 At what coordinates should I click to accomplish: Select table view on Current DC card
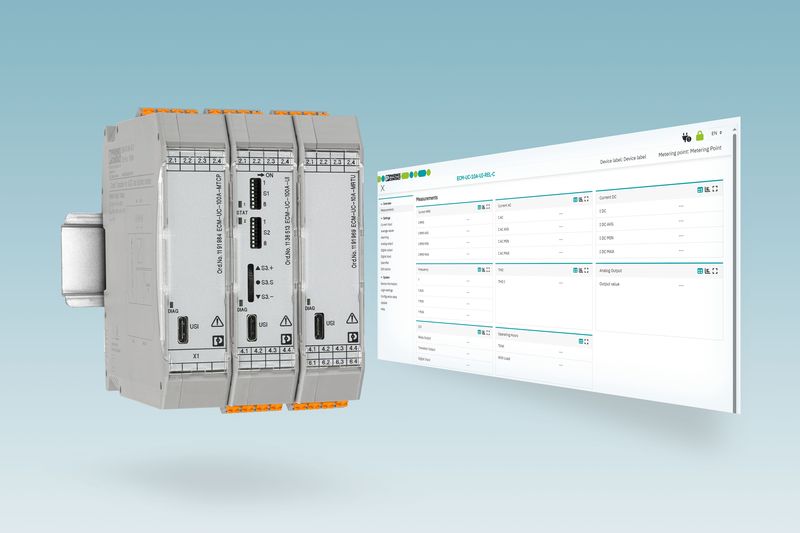point(700,190)
